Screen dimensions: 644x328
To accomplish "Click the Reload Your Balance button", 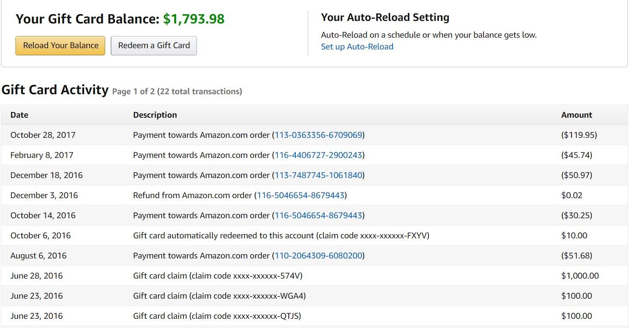I will coord(60,46).
